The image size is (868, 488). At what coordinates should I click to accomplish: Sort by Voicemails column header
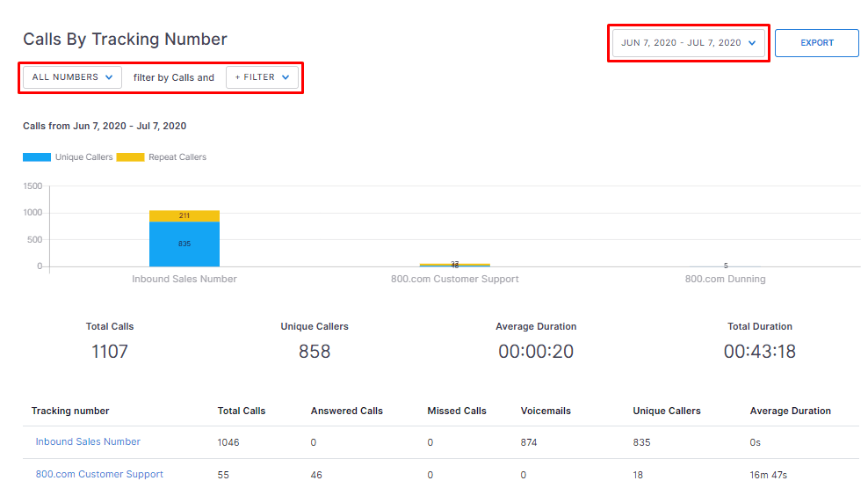point(546,411)
